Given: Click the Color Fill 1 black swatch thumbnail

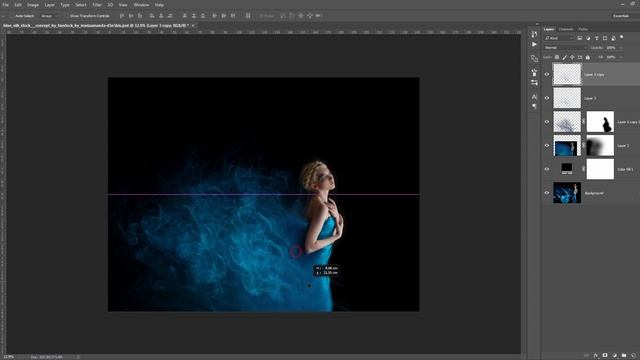Looking at the screenshot, I should [567, 168].
